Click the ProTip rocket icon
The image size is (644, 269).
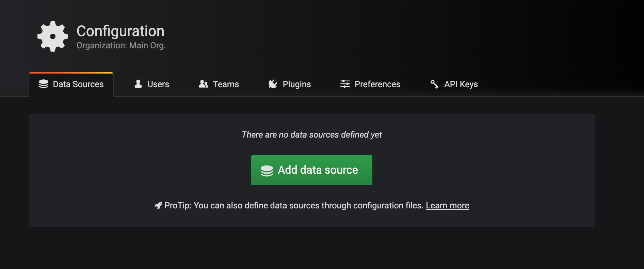(158, 206)
